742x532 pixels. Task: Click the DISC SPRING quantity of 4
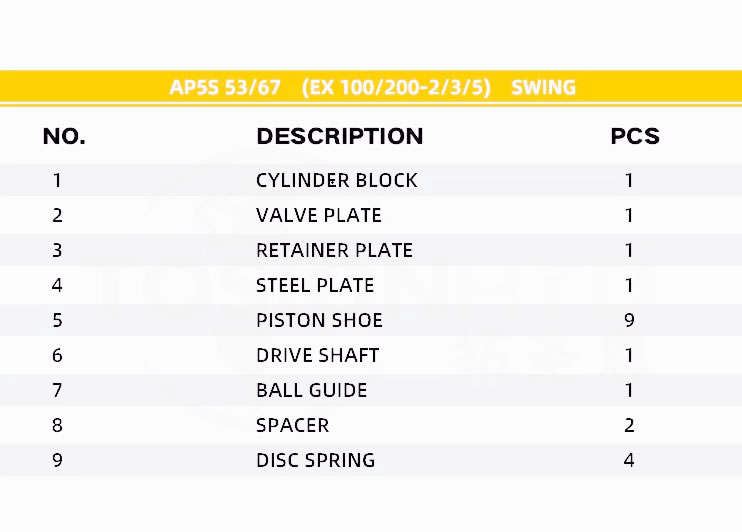(630, 461)
